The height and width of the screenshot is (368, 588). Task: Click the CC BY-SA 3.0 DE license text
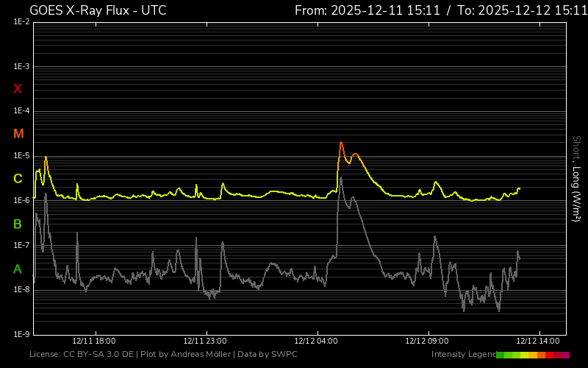point(83,355)
